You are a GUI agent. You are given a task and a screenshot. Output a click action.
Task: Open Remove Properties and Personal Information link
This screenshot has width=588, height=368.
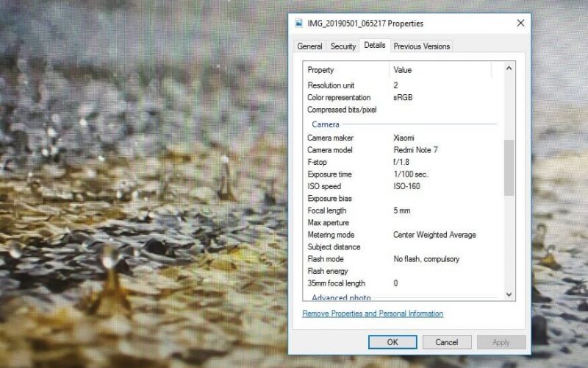373,314
